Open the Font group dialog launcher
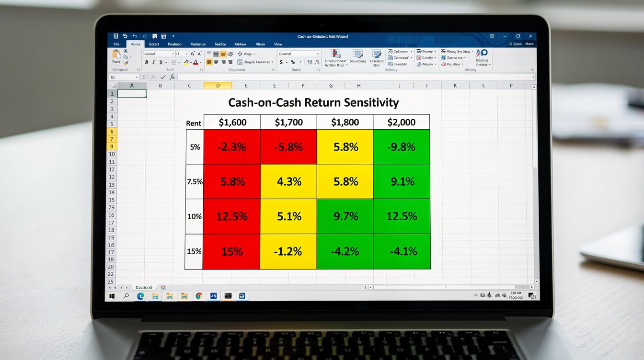This screenshot has width=644, height=360. click(x=202, y=69)
